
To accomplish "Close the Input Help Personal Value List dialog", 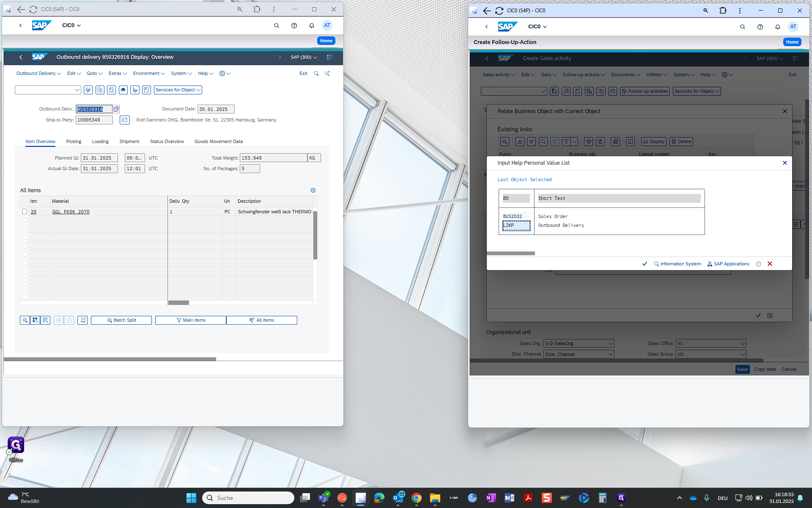I will pos(785,163).
